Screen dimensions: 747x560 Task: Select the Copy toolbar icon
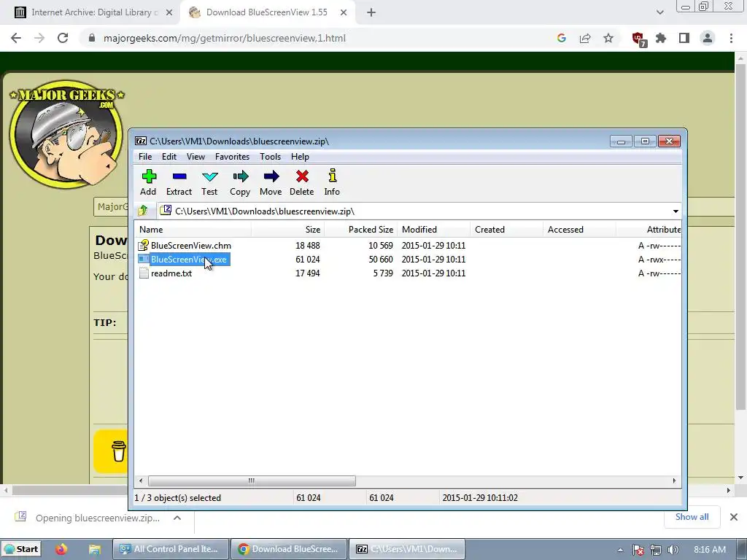[x=240, y=182]
